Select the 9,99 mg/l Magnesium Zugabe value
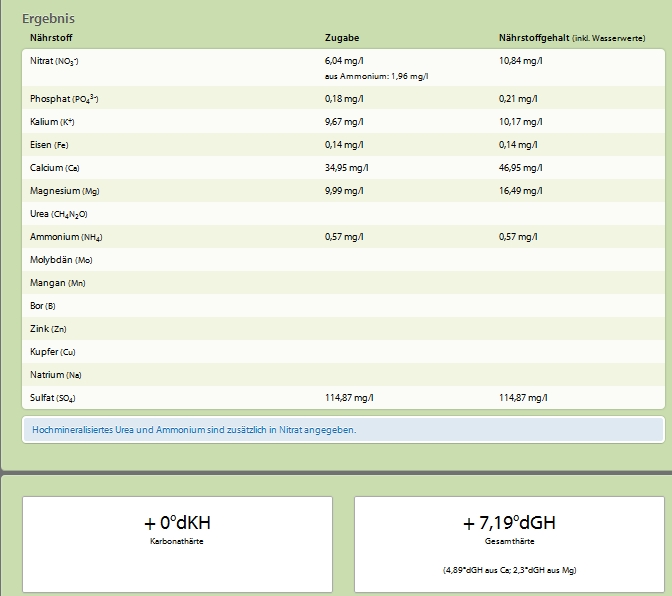672x596 pixels. tap(344, 191)
